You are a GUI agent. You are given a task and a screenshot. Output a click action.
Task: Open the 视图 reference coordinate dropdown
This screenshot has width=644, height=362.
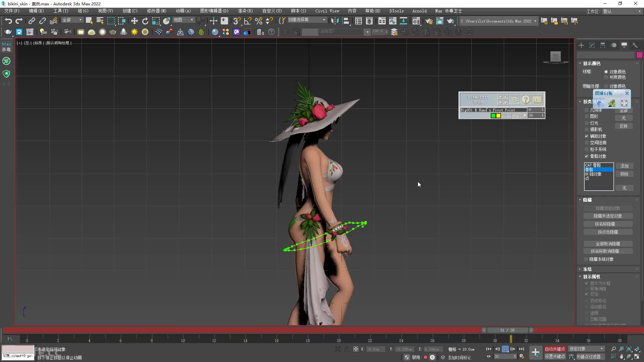pyautogui.click(x=183, y=20)
